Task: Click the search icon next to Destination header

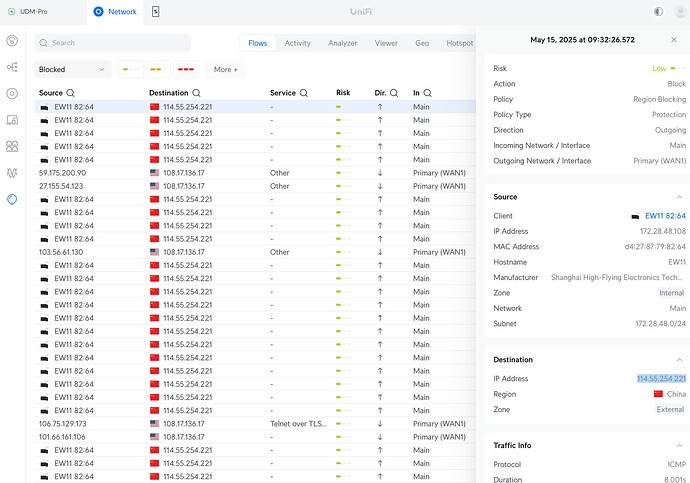Action: pyautogui.click(x=196, y=93)
